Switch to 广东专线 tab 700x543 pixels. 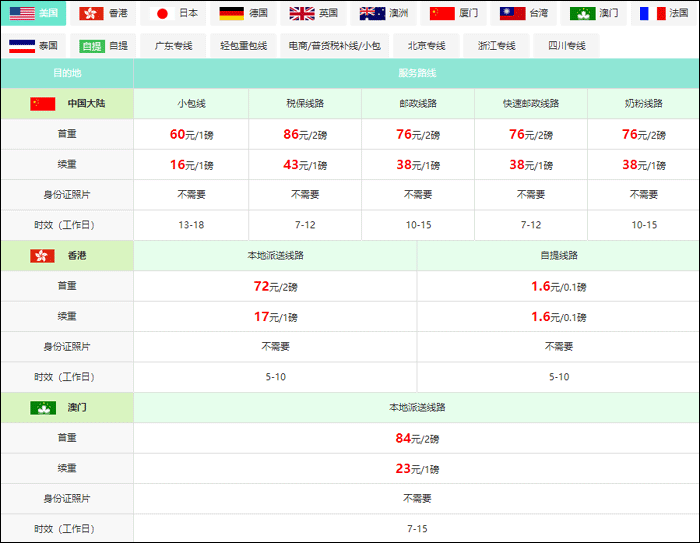[173, 46]
